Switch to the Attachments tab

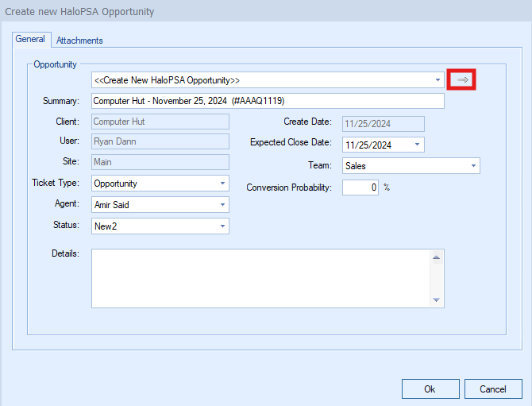(79, 41)
